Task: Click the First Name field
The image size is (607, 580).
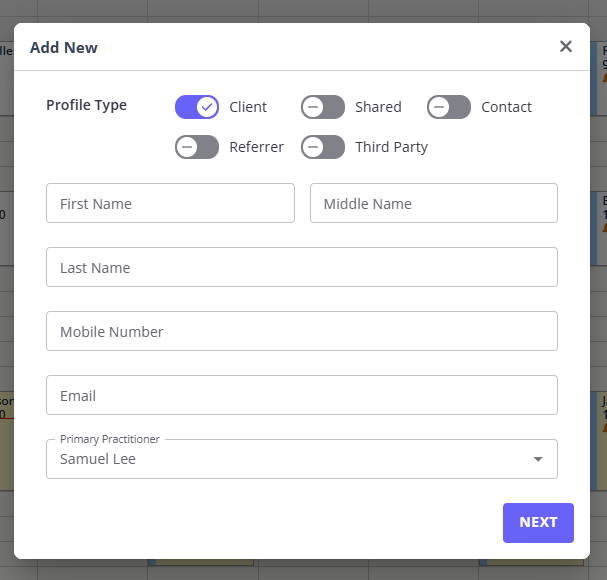Action: click(170, 203)
